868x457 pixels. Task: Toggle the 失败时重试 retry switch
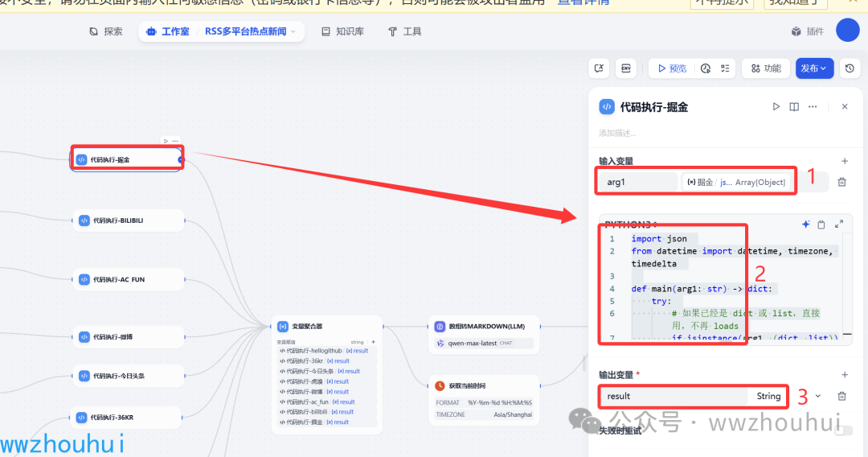pos(844,430)
